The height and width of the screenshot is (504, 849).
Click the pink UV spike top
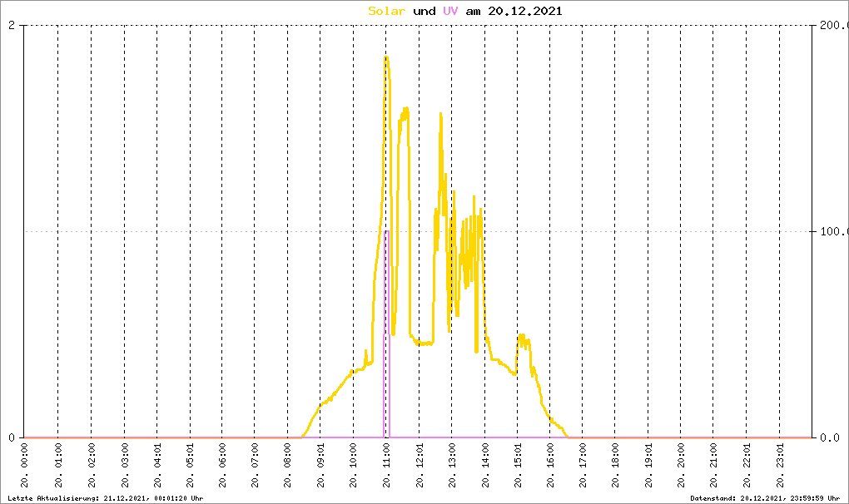point(386,232)
